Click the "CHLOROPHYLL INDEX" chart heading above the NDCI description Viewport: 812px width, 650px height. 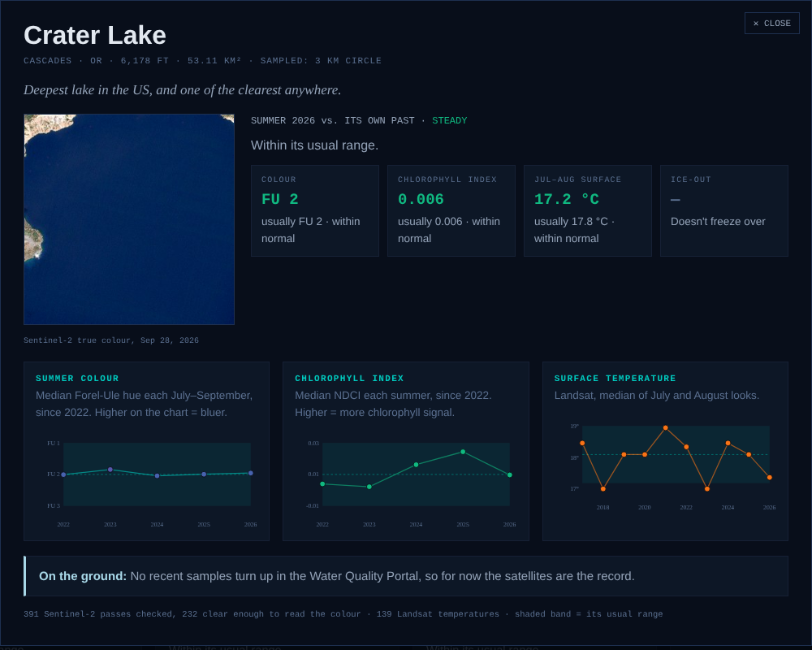[349, 379]
